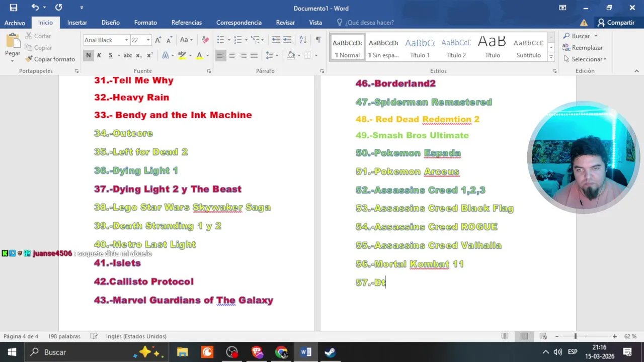
Task: Click the Redo repeat icon
Action: pos(58,8)
